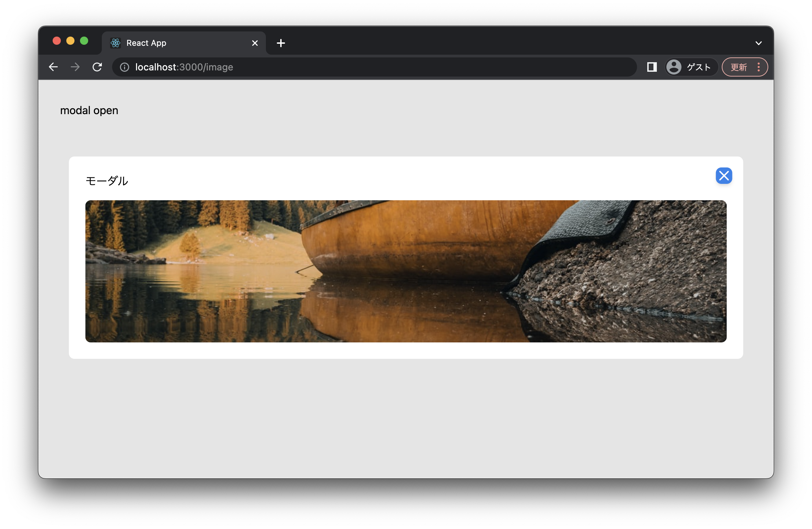Open the tab overview chevron at top right
The image size is (812, 529).
759,43
